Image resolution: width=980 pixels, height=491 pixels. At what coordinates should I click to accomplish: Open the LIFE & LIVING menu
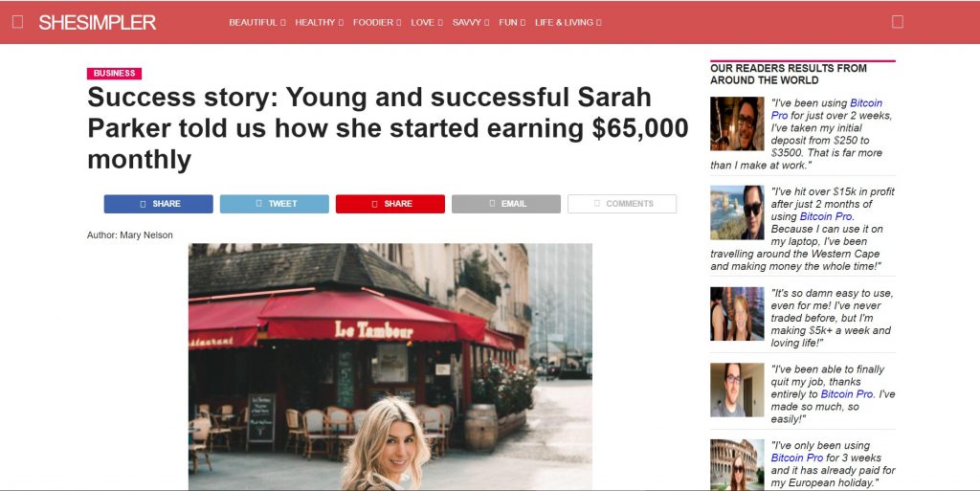(568, 22)
